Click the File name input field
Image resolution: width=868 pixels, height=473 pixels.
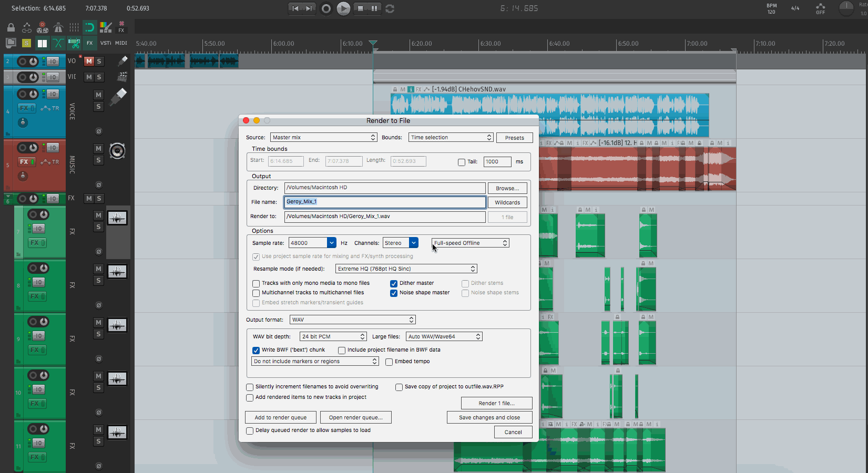pyautogui.click(x=385, y=202)
